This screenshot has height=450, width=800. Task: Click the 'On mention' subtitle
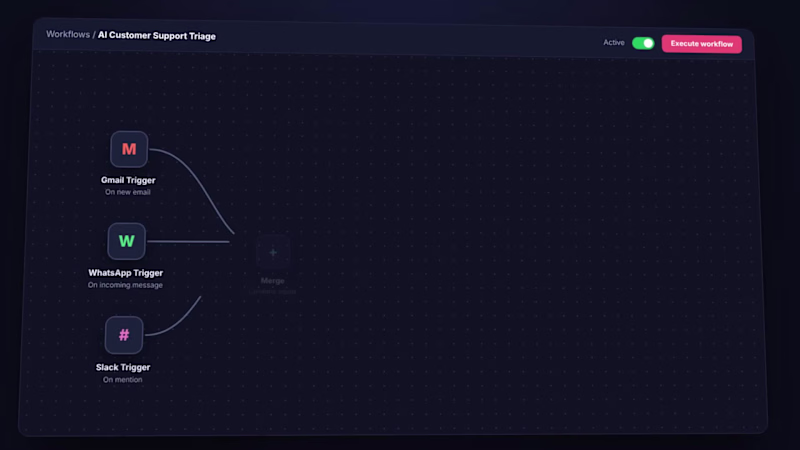[122, 380]
